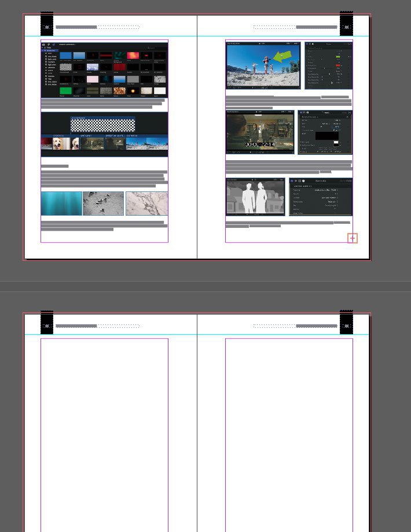Screen dimensions: 411x532
Task: Select the generators browser screenshot image
Action: (104, 69)
